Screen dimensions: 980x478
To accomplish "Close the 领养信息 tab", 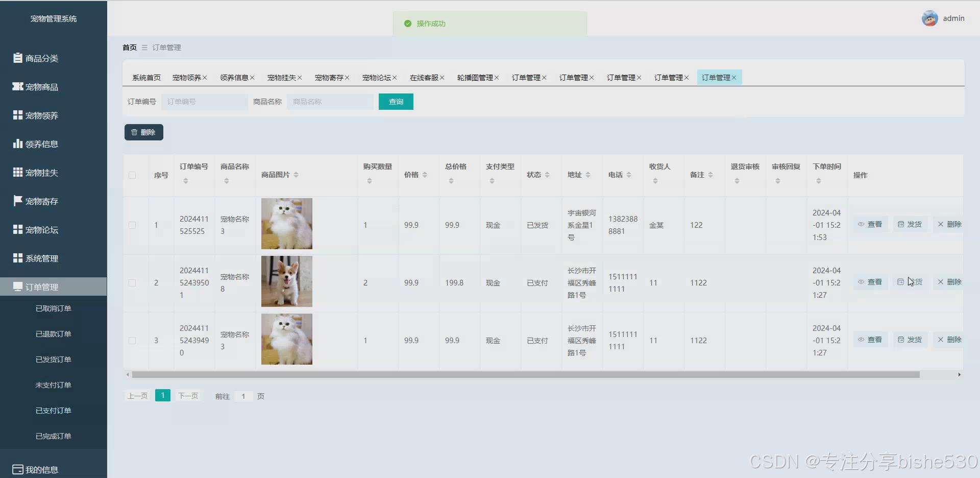I will [x=252, y=78].
